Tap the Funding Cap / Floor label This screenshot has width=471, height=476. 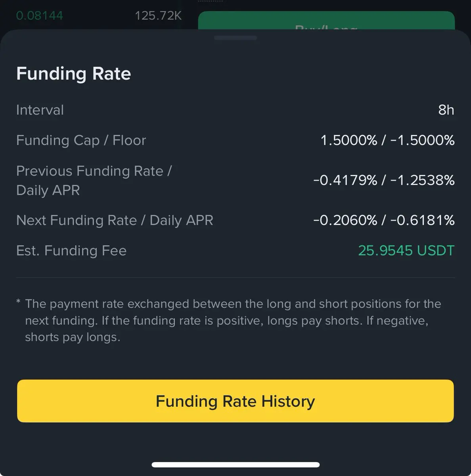coord(81,140)
